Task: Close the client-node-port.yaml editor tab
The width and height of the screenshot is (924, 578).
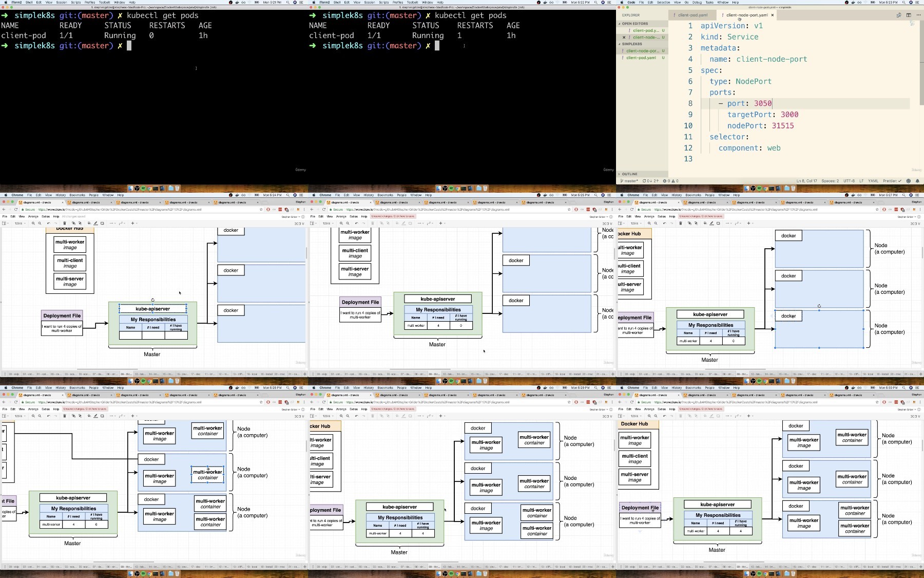Action: (x=772, y=15)
